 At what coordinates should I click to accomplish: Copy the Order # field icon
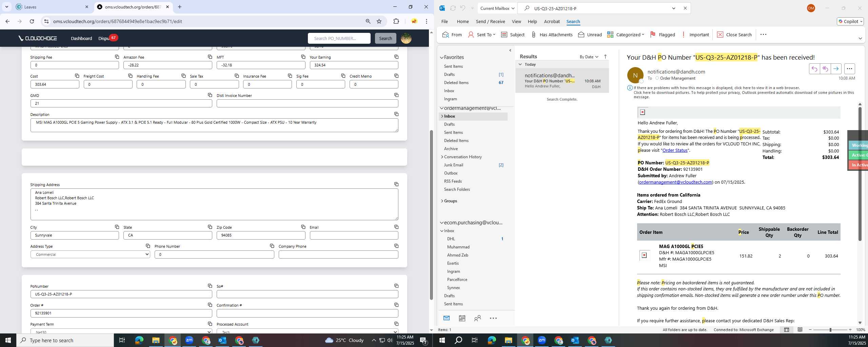click(x=210, y=305)
